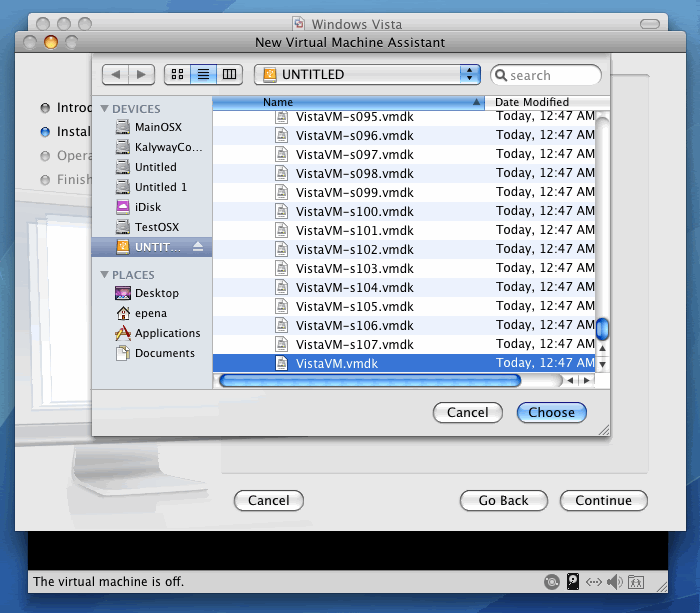The width and height of the screenshot is (700, 613).
Task: Click the CD/DVD status icon
Action: click(552, 582)
